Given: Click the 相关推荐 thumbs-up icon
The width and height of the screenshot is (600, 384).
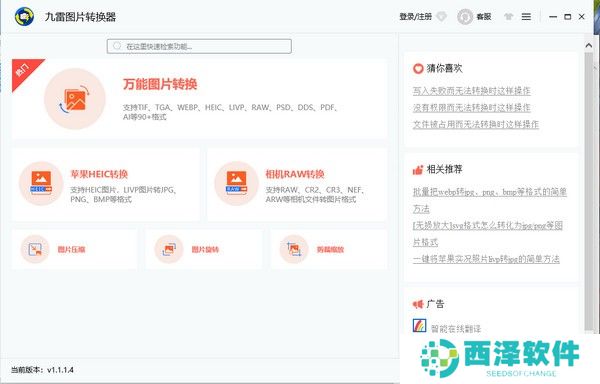Looking at the screenshot, I should tap(417, 169).
